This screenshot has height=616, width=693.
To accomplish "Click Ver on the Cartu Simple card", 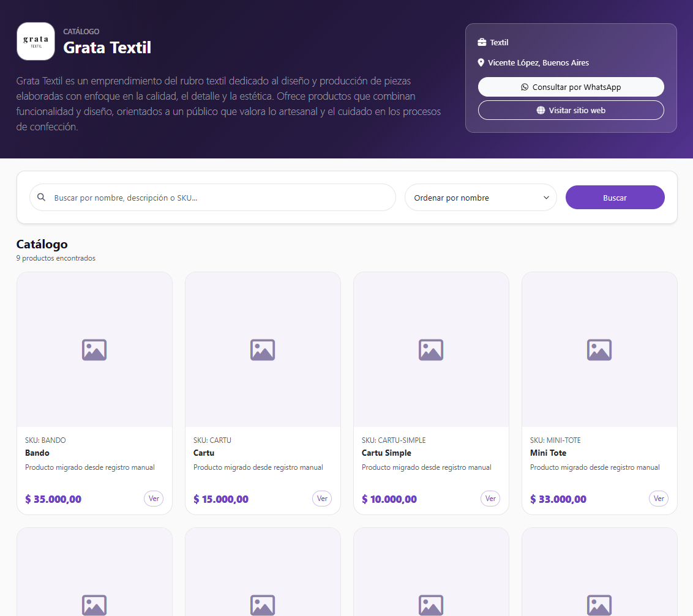I will [x=490, y=499].
